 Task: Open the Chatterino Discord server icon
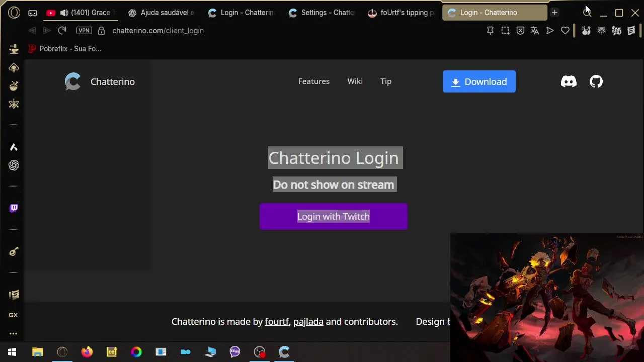point(569,81)
